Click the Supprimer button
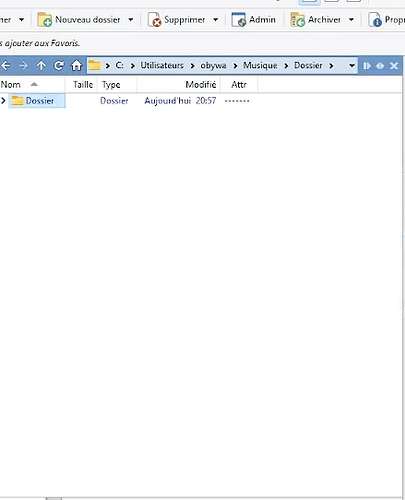 pyautogui.click(x=177, y=20)
